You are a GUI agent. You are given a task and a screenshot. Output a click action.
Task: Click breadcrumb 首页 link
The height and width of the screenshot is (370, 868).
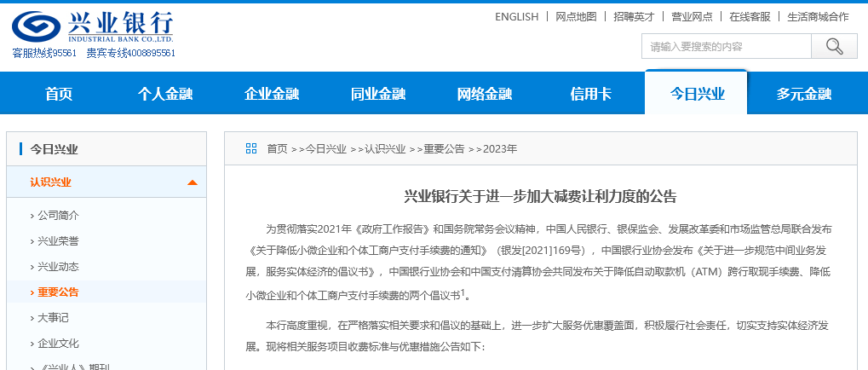[x=277, y=148]
